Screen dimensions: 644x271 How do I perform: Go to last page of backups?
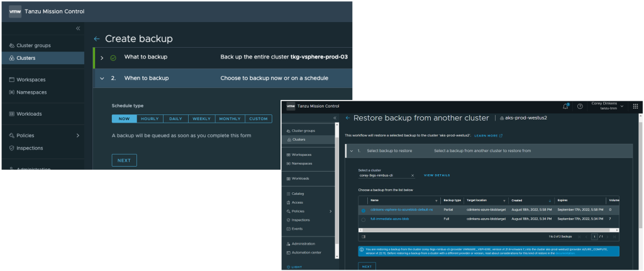(x=614, y=237)
